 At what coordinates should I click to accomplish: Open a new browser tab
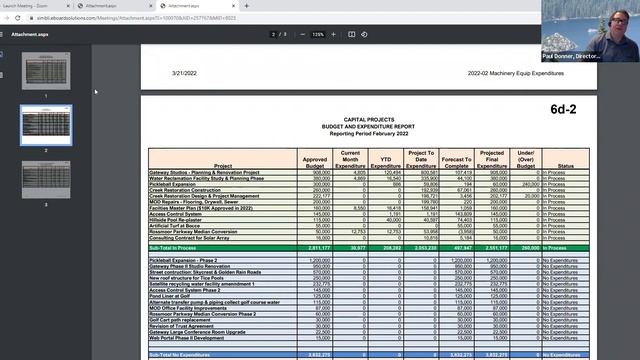click(247, 6)
